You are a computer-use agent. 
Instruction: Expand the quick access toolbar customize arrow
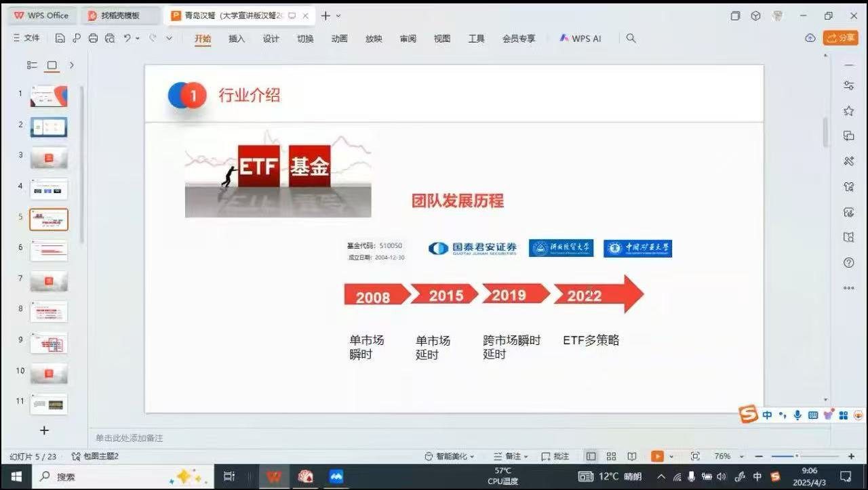pos(169,39)
